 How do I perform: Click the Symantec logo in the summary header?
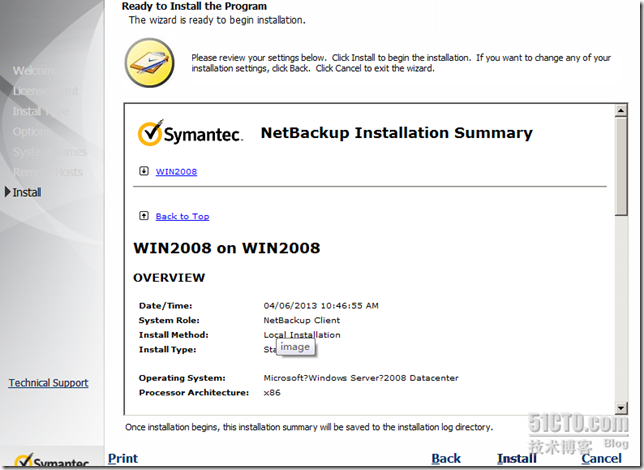point(190,133)
